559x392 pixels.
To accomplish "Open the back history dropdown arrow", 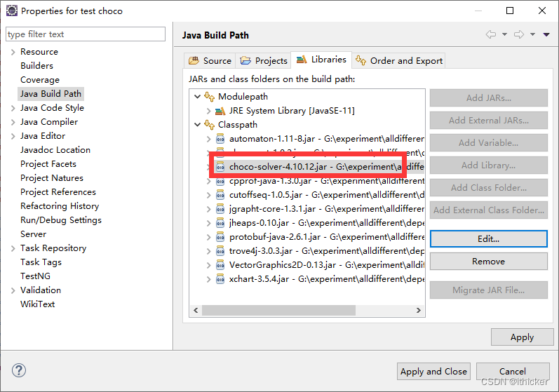I will pos(504,34).
